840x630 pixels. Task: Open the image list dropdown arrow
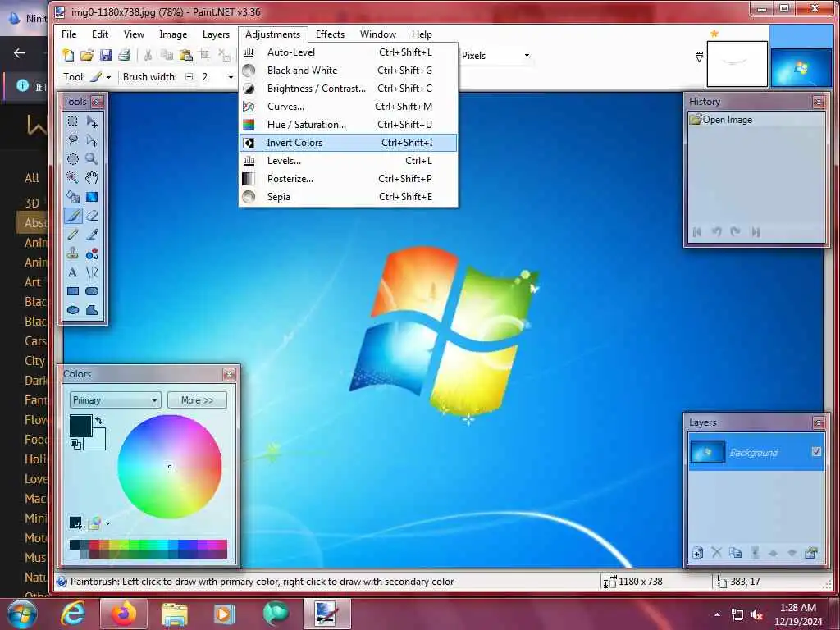coord(699,57)
